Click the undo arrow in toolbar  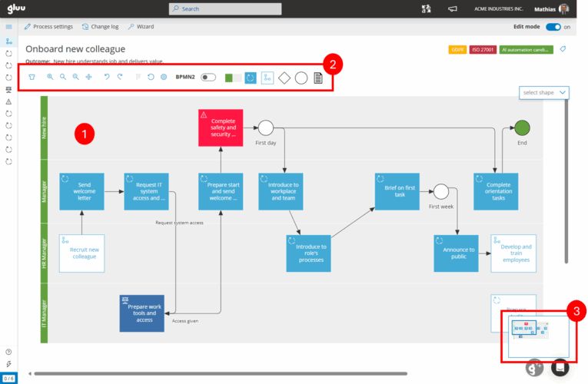point(107,78)
